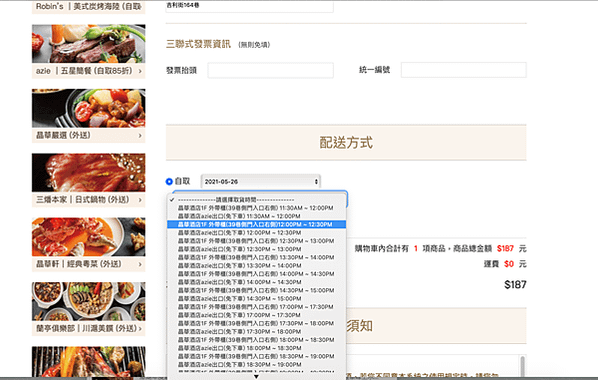Open the 2021-05-26 pickup date dropdown
This screenshot has width=598, height=380.
pyautogui.click(x=261, y=182)
